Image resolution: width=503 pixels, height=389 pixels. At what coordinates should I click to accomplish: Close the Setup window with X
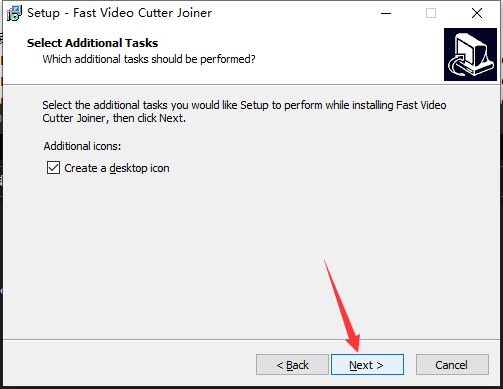(x=477, y=13)
